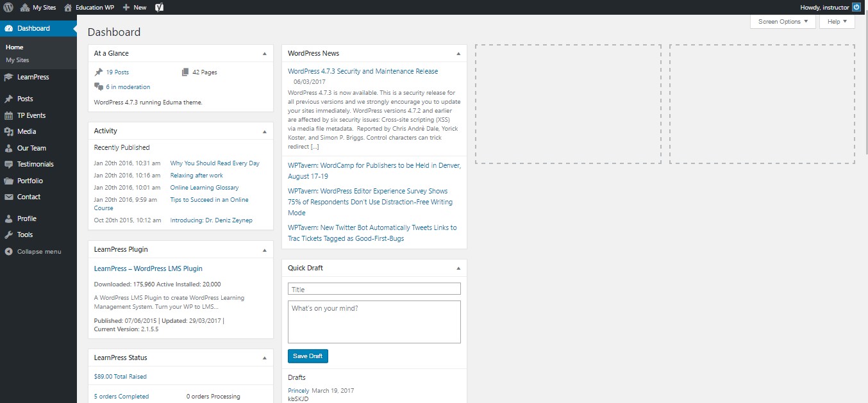The width and height of the screenshot is (868, 403).
Task: Open WPTavern New Twitter Bot article
Action: point(372,233)
